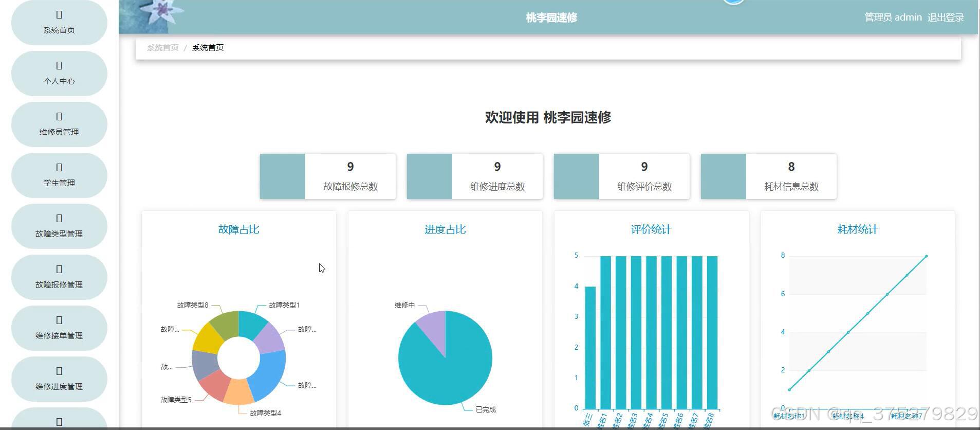Click the 耗材统计 chart title

(x=858, y=229)
